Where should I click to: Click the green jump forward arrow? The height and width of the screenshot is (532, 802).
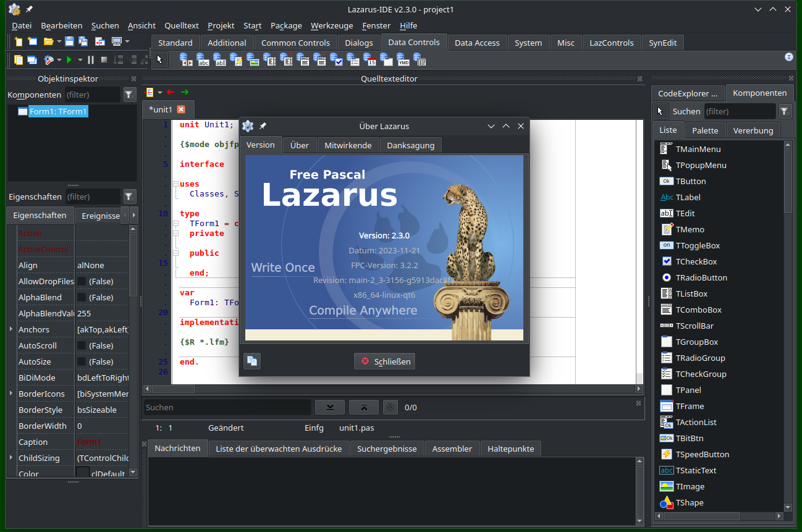pyautogui.click(x=185, y=92)
